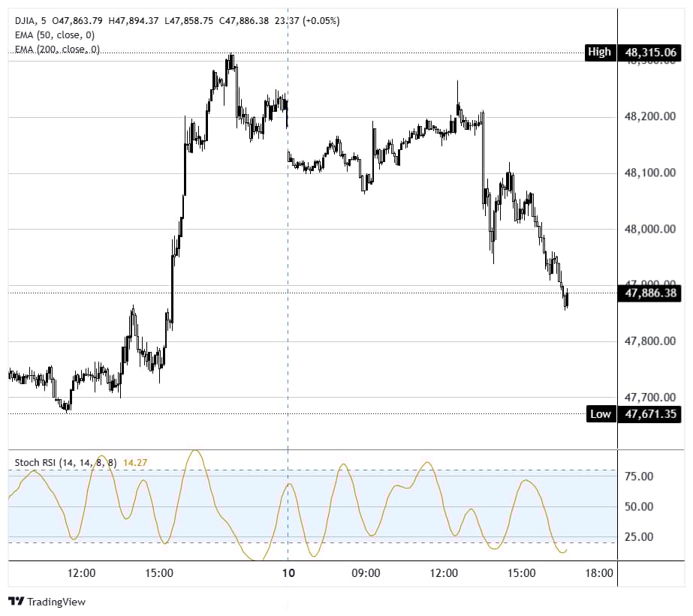Click the 18:00 time axis label

tap(598, 573)
